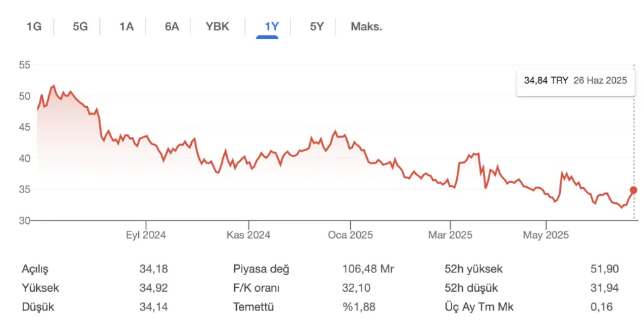Click the red end-of-line price dot

coord(633,190)
